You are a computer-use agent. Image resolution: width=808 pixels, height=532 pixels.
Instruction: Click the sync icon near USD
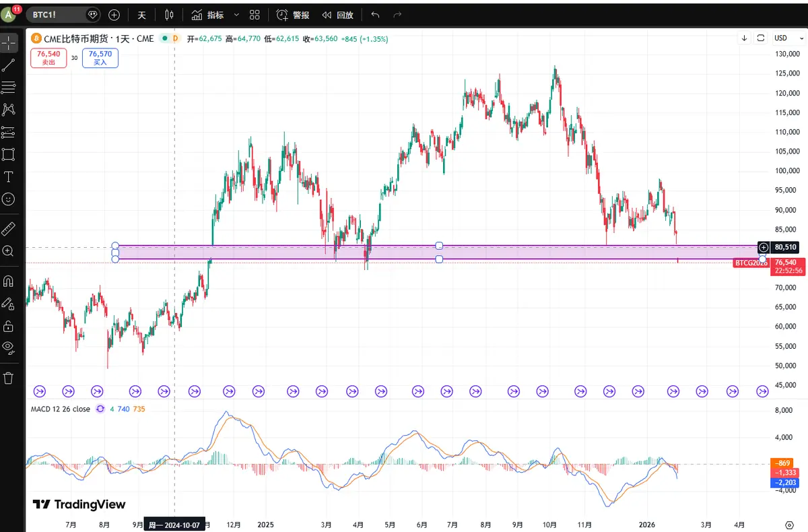pos(761,38)
